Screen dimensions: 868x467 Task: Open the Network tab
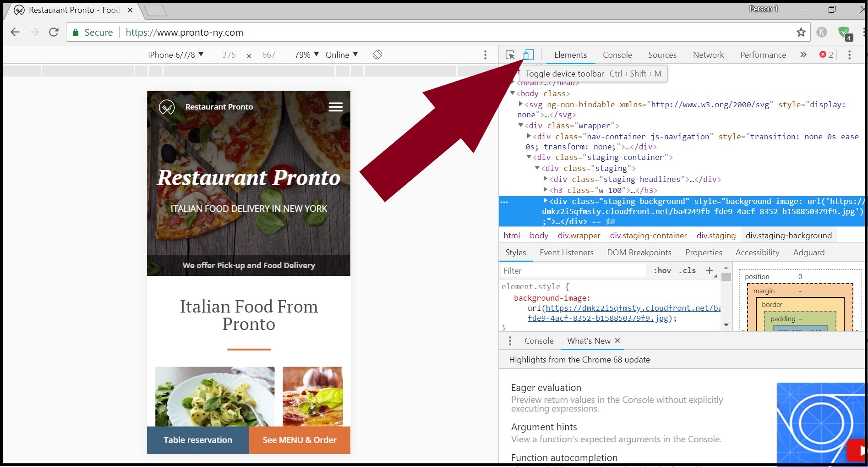tap(709, 55)
